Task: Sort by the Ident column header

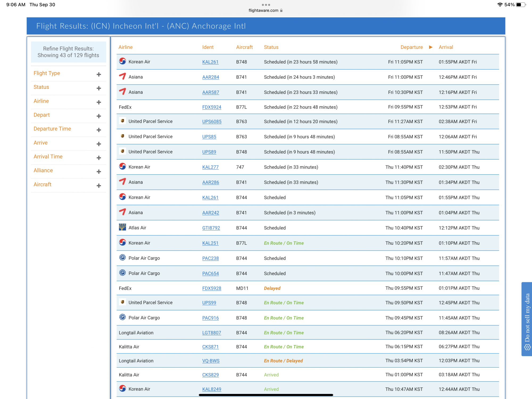Action: click(x=208, y=47)
